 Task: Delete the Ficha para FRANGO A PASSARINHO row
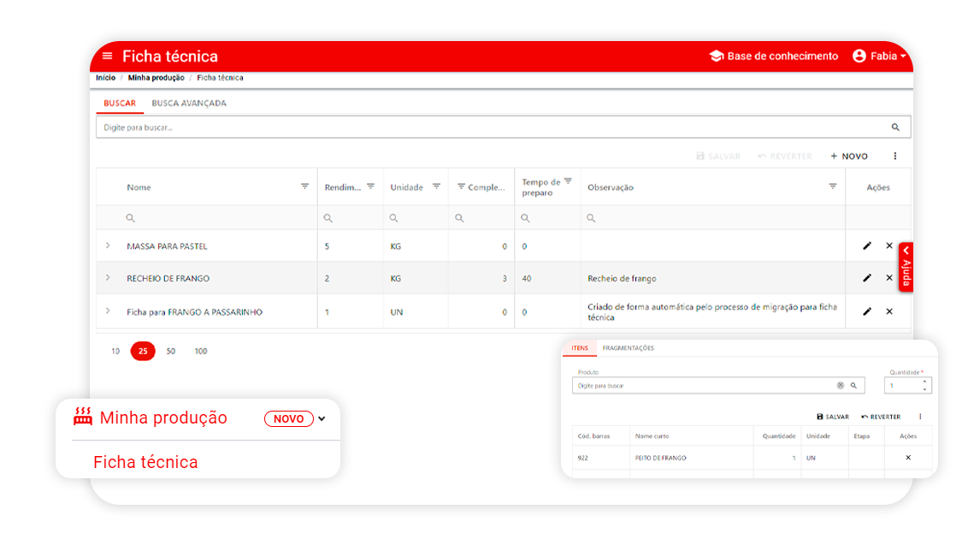(x=889, y=311)
